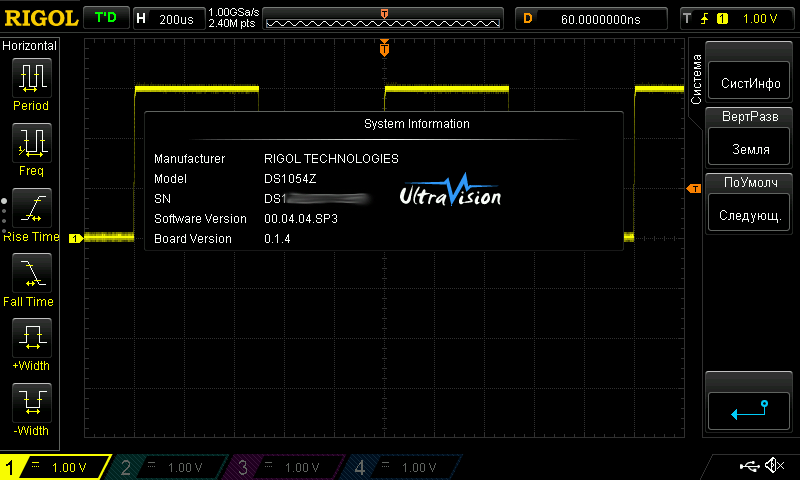Click the Board Version label

pos(192,239)
